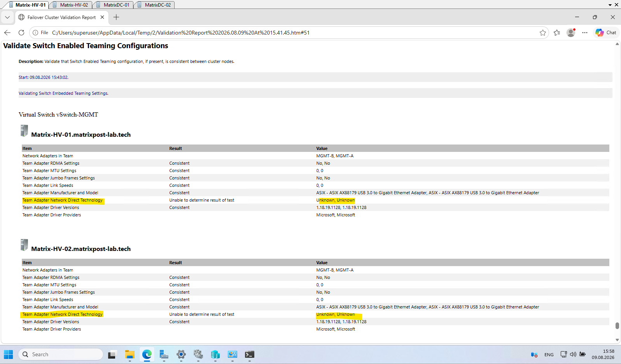This screenshot has height=364, width=621.
Task: Open the battery tray icon
Action: point(583,354)
